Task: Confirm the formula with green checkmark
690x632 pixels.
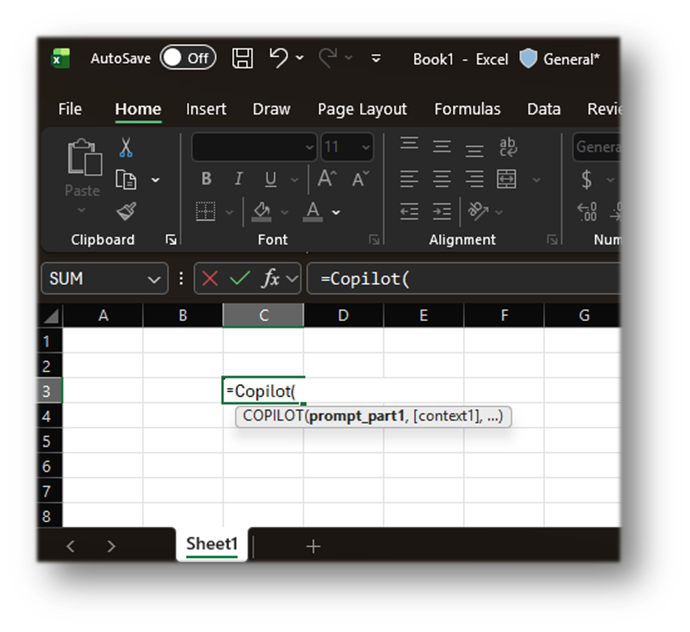Action: click(x=240, y=279)
